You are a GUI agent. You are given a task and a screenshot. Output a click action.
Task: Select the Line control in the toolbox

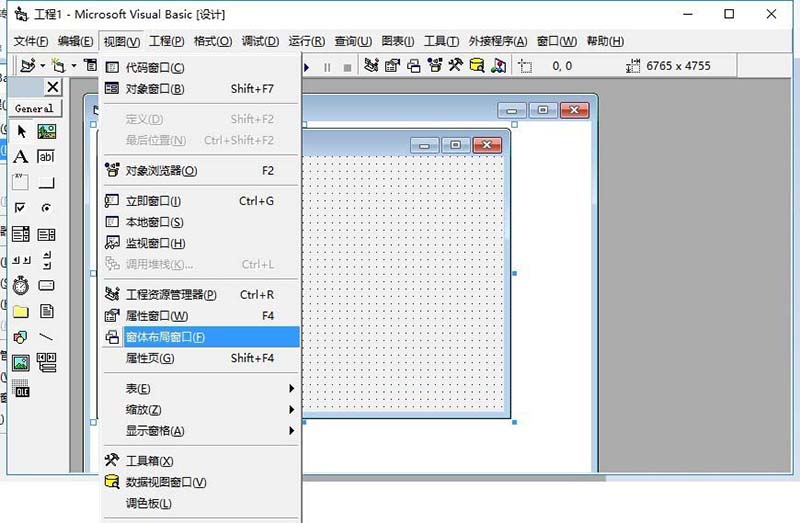pos(46,337)
